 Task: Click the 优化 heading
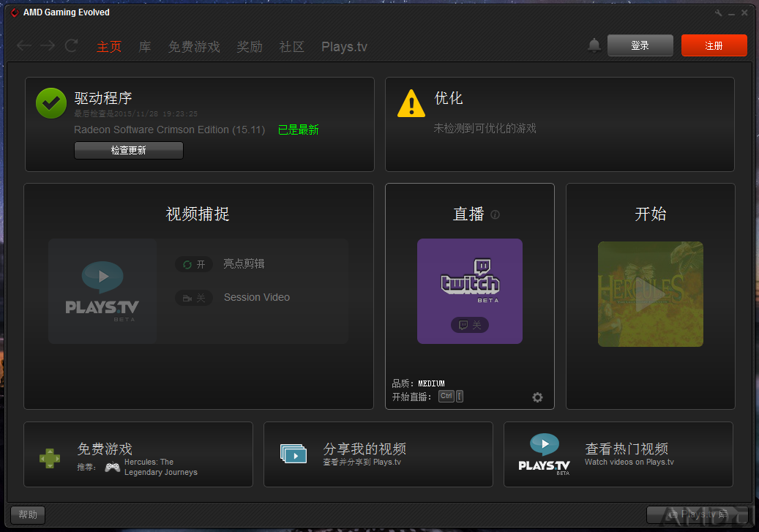pos(448,98)
